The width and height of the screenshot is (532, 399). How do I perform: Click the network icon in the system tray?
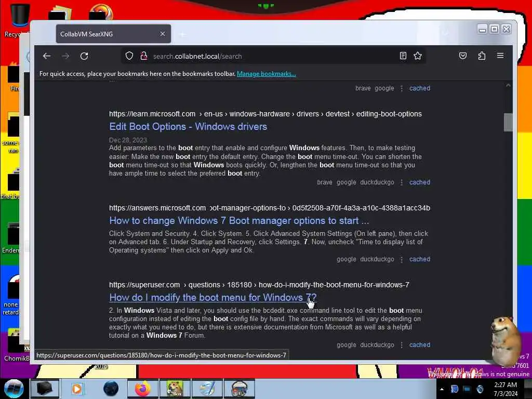(467, 389)
